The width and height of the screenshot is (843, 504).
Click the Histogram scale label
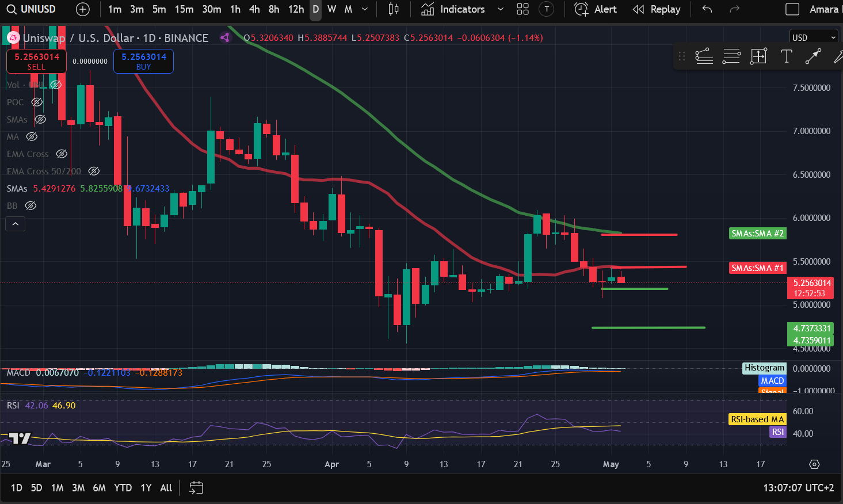(x=764, y=368)
